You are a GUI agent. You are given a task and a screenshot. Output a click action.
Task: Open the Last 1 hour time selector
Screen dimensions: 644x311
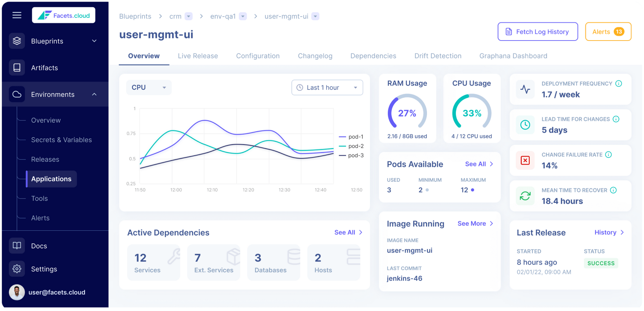(x=327, y=87)
